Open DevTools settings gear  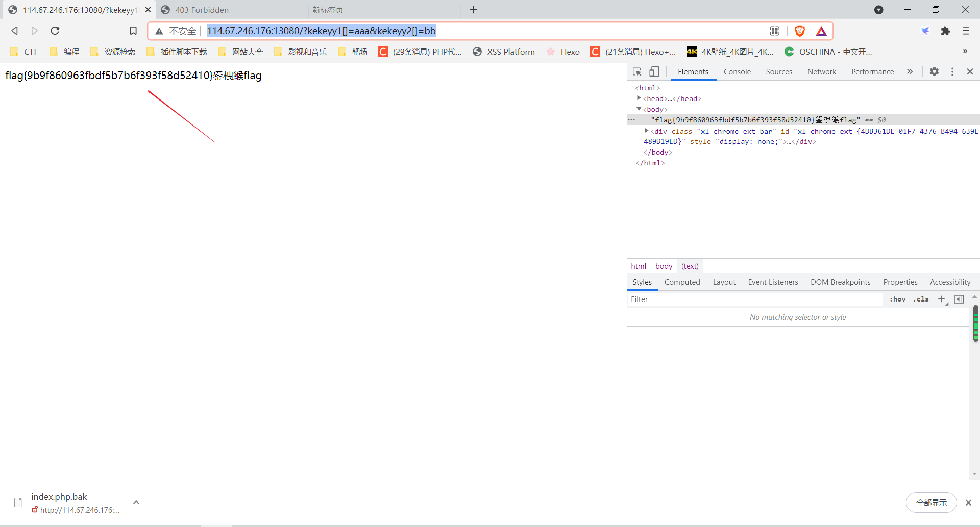coord(934,72)
